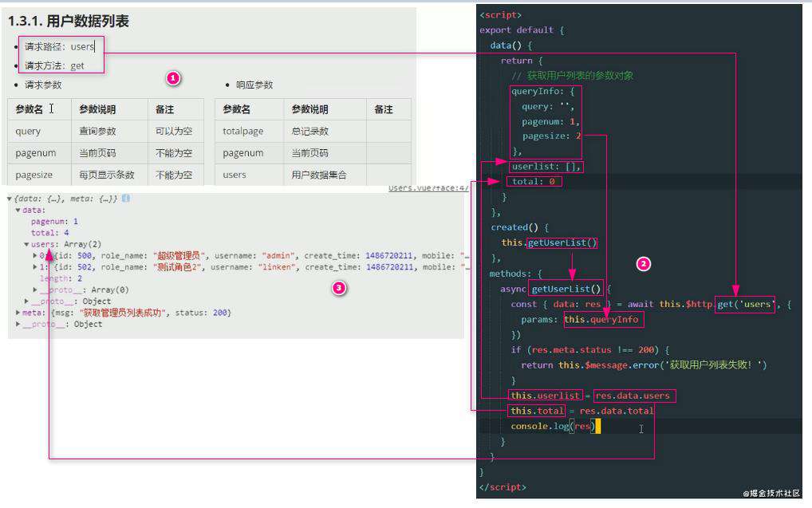This screenshot has width=812, height=508.
Task: Select the 总记录数 cell
Action: [325, 132]
